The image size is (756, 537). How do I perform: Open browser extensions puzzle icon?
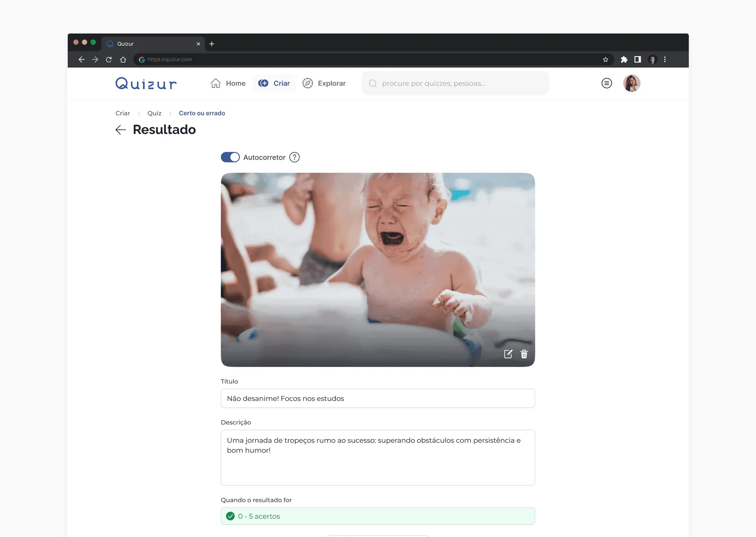[x=624, y=59]
